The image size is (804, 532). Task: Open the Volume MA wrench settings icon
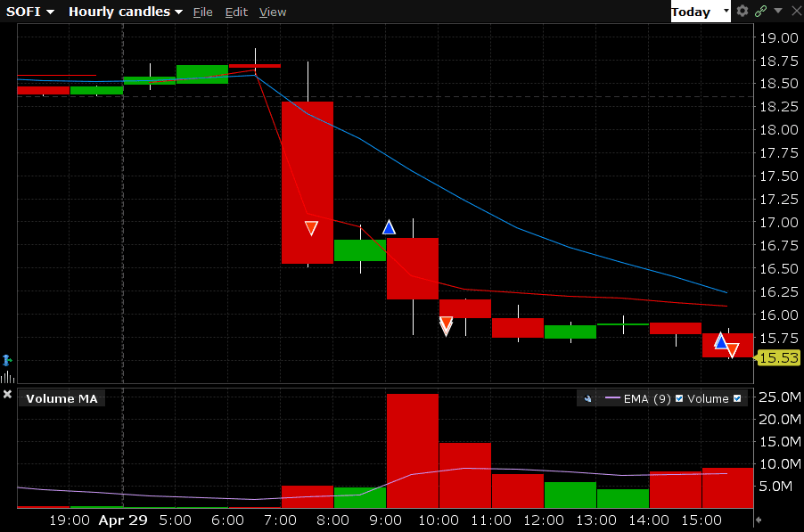point(587,398)
